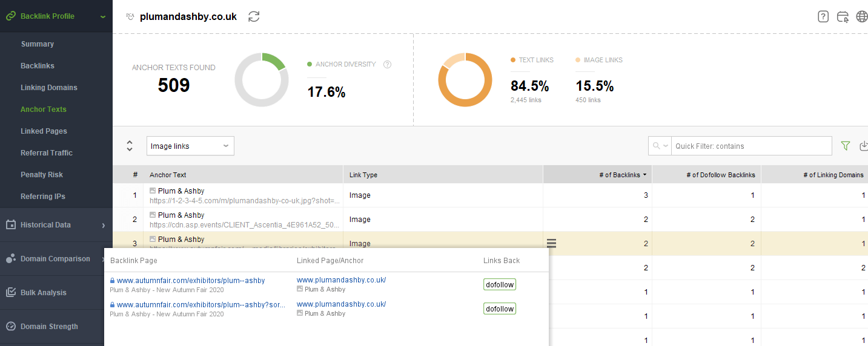The height and width of the screenshot is (346, 868).
Task: Open first autumnfair.com exhibitors backlink page
Action: tap(191, 280)
